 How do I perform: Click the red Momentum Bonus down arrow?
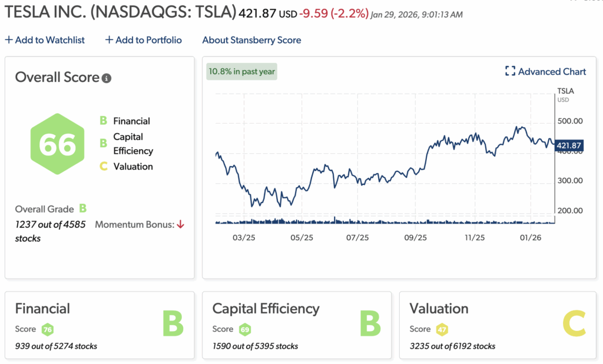(181, 224)
